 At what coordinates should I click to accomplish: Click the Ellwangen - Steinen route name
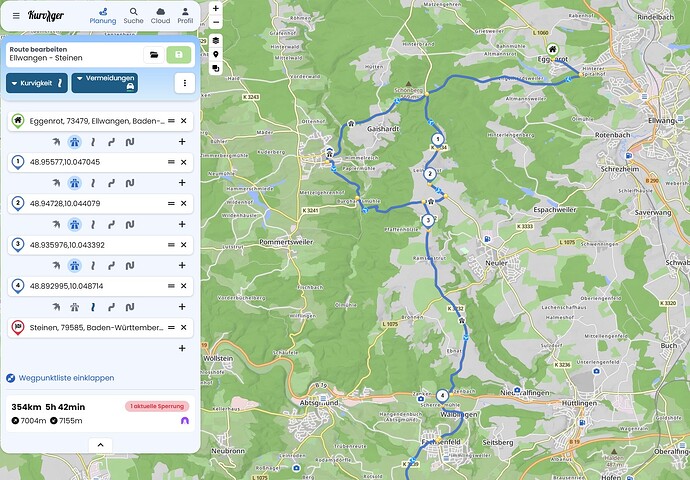point(46,58)
